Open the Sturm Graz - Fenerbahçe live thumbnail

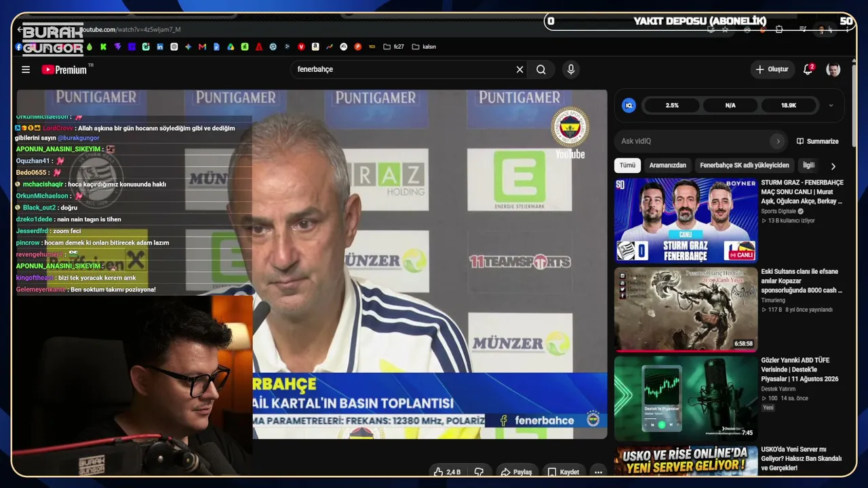click(x=686, y=220)
